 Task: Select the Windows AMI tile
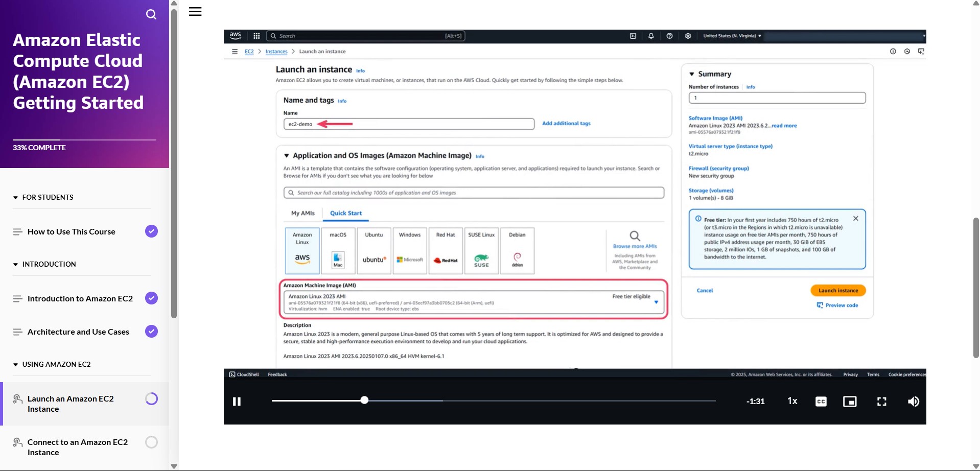(410, 251)
